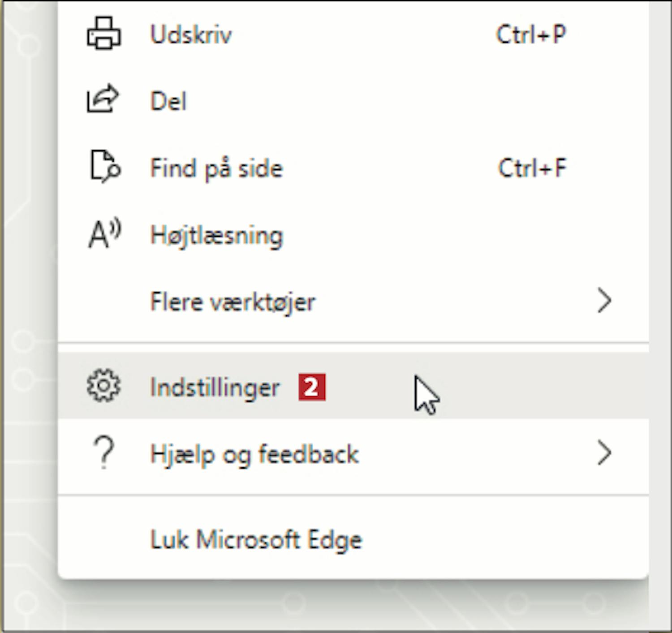Choose Luk Microsoft Edge

click(353, 539)
